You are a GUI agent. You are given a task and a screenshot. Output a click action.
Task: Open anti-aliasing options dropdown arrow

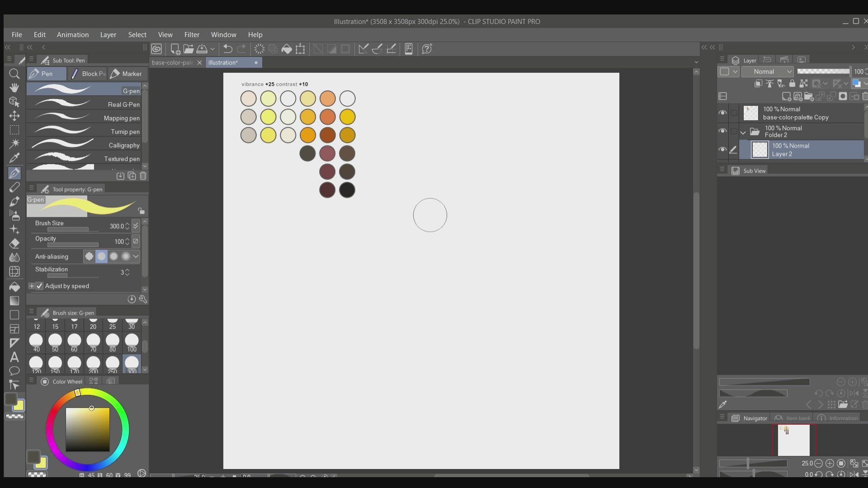(x=136, y=256)
